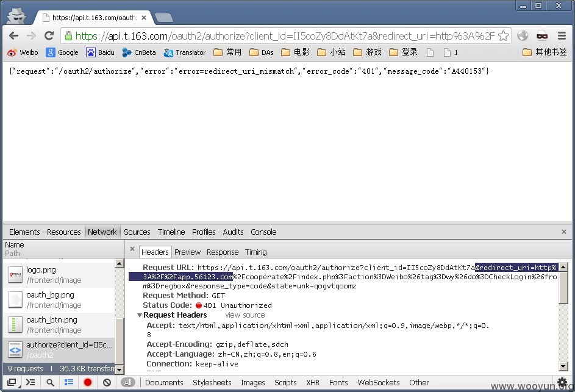Image resolution: width=575 pixels, height=392 pixels.
Task: Open 常用 bookmark folder
Action: click(227, 52)
